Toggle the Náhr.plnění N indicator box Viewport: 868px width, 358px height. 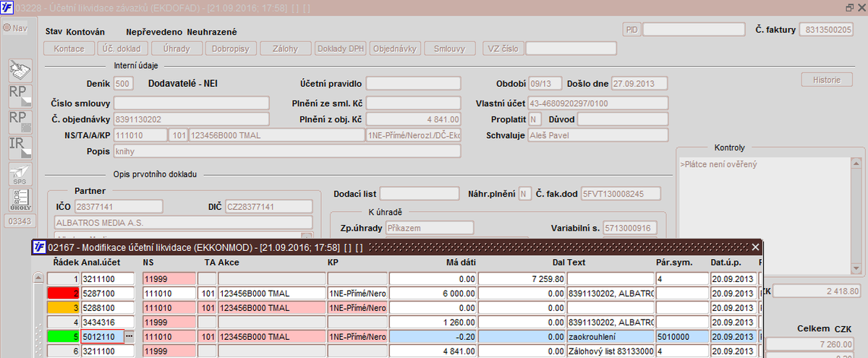[x=524, y=194]
